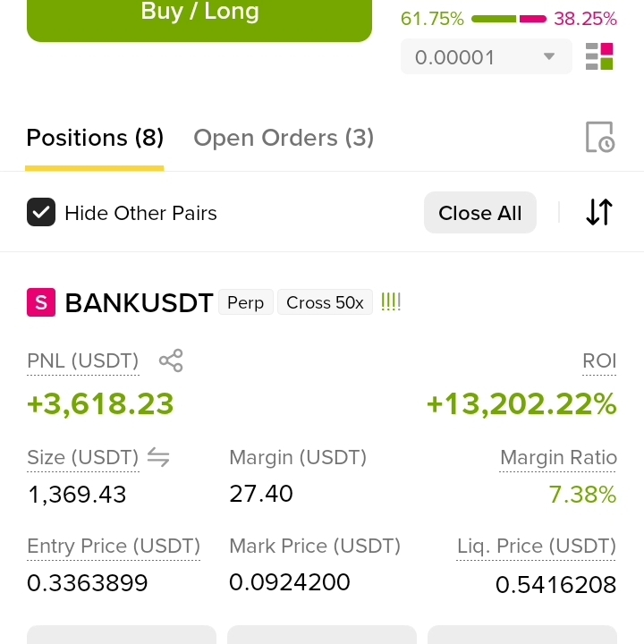Click the ROI label for details

[599, 361]
